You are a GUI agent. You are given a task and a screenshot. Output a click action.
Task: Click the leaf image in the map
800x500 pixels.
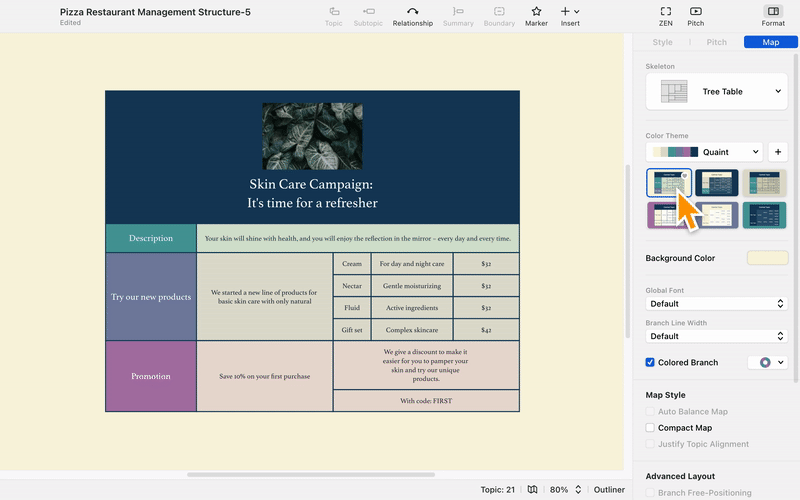(x=312, y=136)
